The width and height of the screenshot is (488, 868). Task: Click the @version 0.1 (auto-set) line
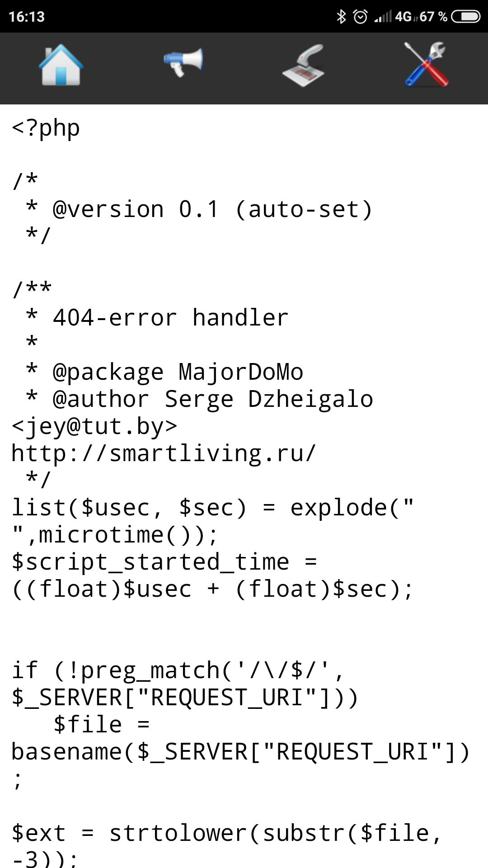click(212, 209)
